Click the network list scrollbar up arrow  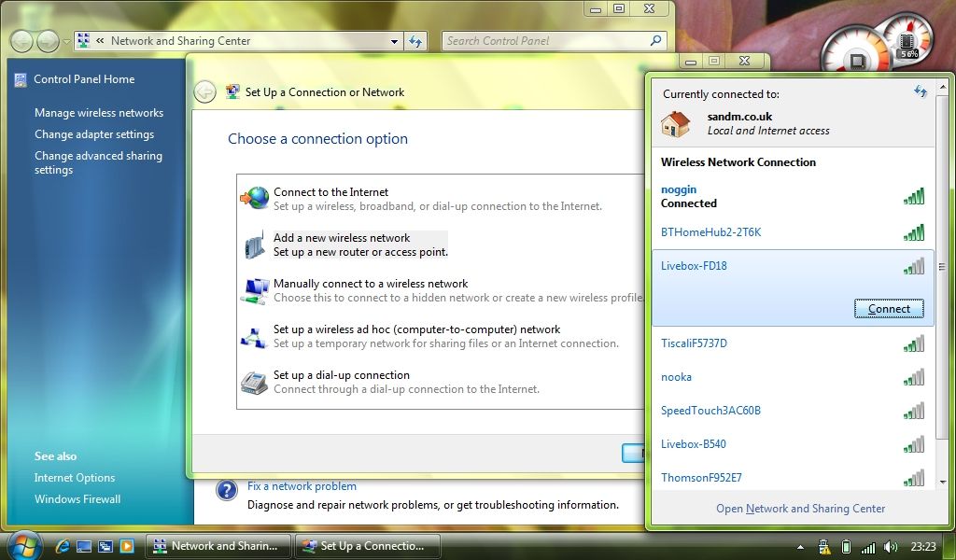coord(943,88)
